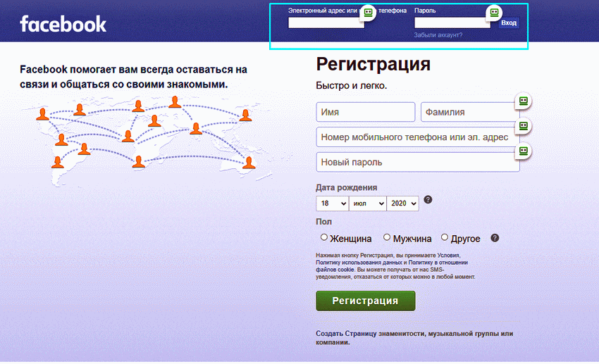
Task: Click the Вход login button
Action: click(509, 23)
